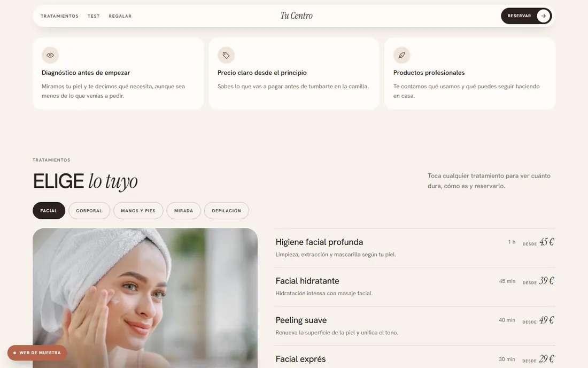Click the 1 h duration label
The image size is (588, 368).
[512, 242]
